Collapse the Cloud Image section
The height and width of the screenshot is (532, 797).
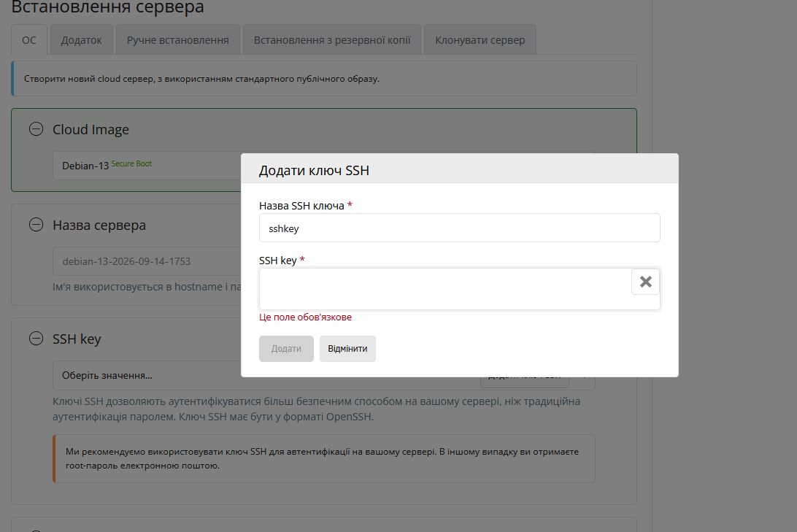(x=36, y=129)
